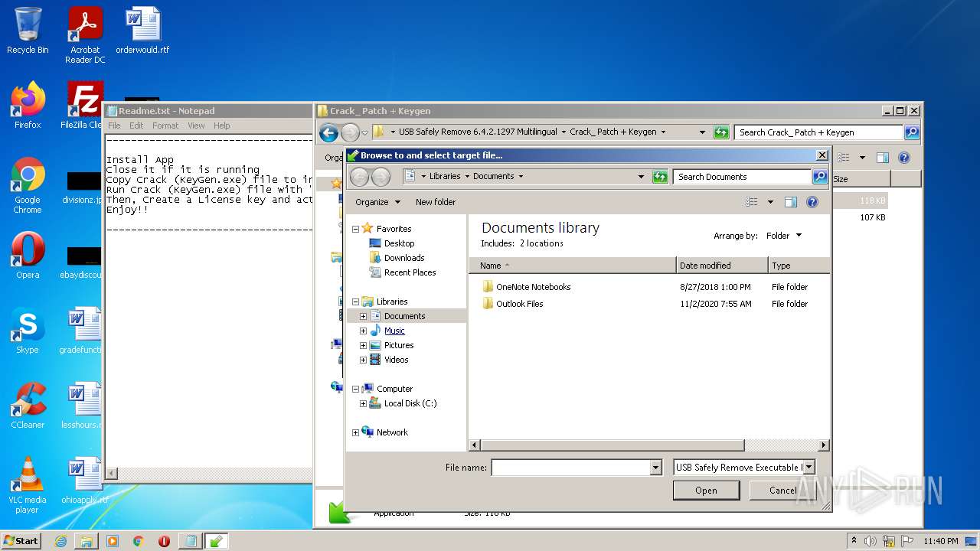Open orderwould.rtf desktop file
The height and width of the screenshot is (551, 980).
tap(142, 31)
